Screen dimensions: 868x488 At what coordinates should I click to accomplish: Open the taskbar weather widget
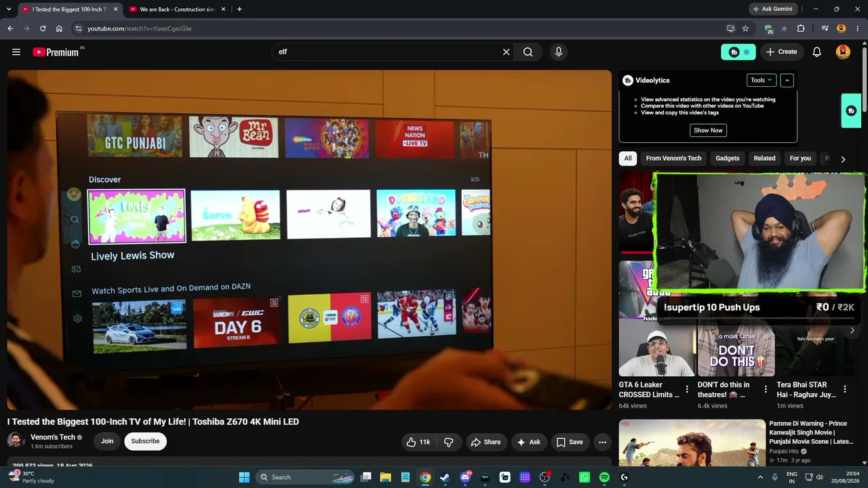tap(31, 477)
